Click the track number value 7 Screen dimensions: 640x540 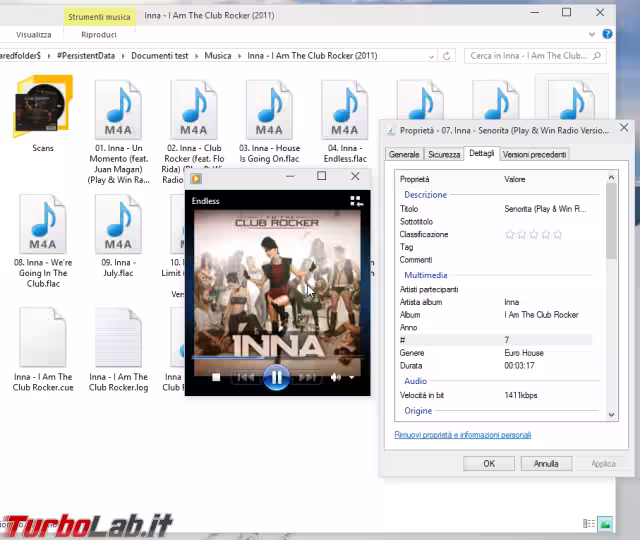(507, 340)
